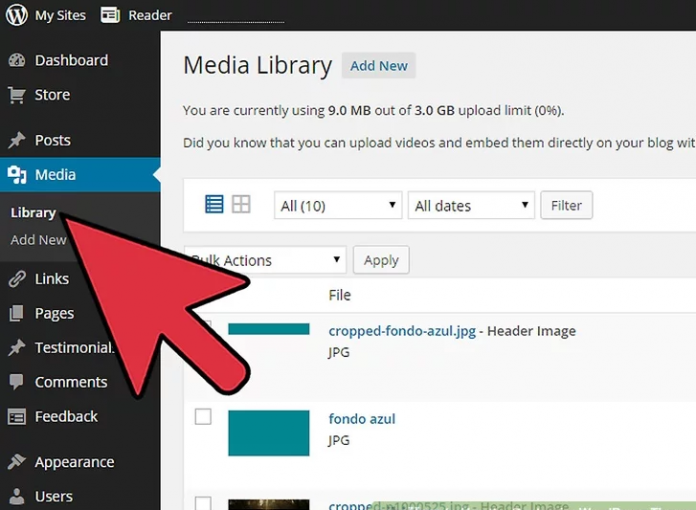The height and width of the screenshot is (510, 696).
Task: Expand the All (10) media type dropdown
Action: coord(338,206)
